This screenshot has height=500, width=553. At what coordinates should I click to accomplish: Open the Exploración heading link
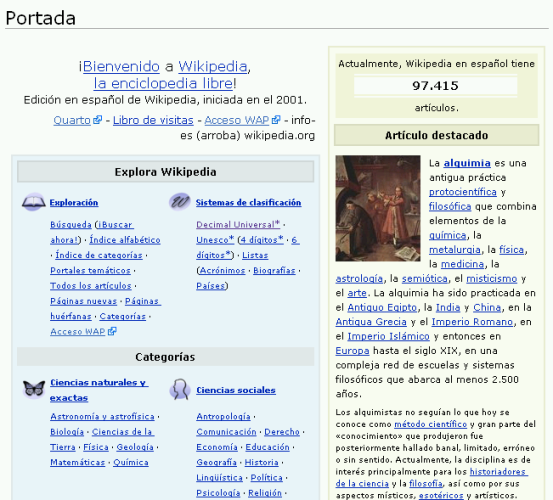click(74, 203)
